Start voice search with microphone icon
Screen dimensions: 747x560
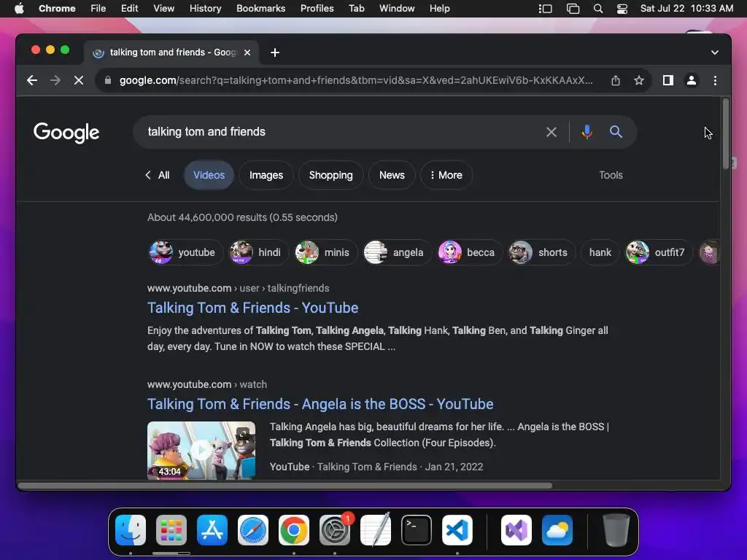[x=587, y=132]
